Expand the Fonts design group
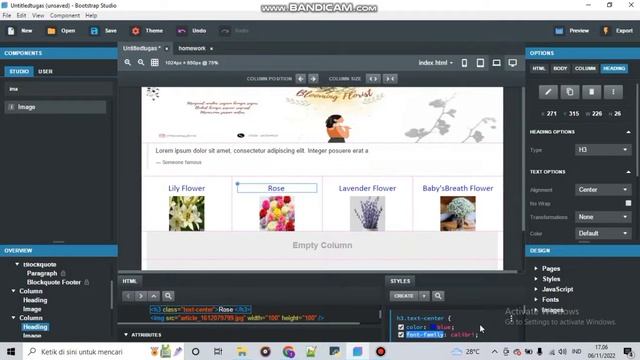640x360 pixels. 536,300
